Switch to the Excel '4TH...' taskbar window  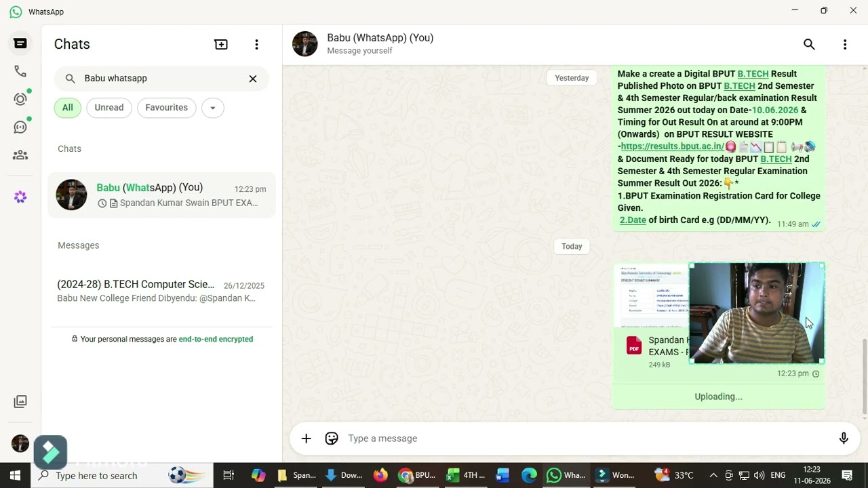[x=466, y=476]
